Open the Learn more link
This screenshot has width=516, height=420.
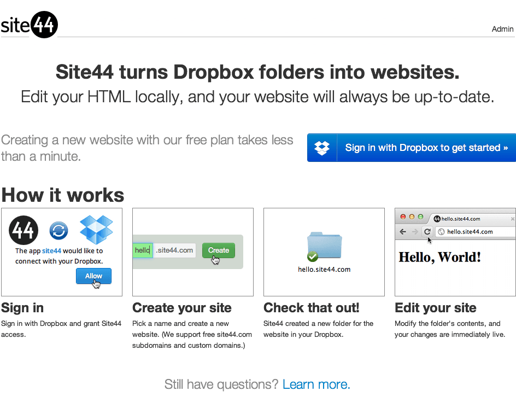pyautogui.click(x=316, y=384)
